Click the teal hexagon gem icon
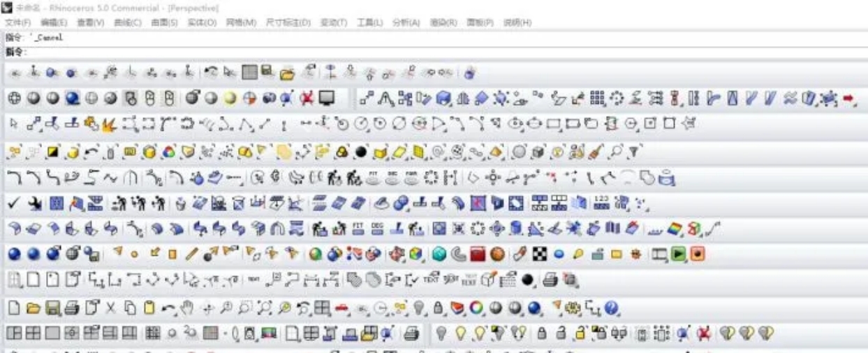Viewport: 868px width, 353px height. coord(439,254)
